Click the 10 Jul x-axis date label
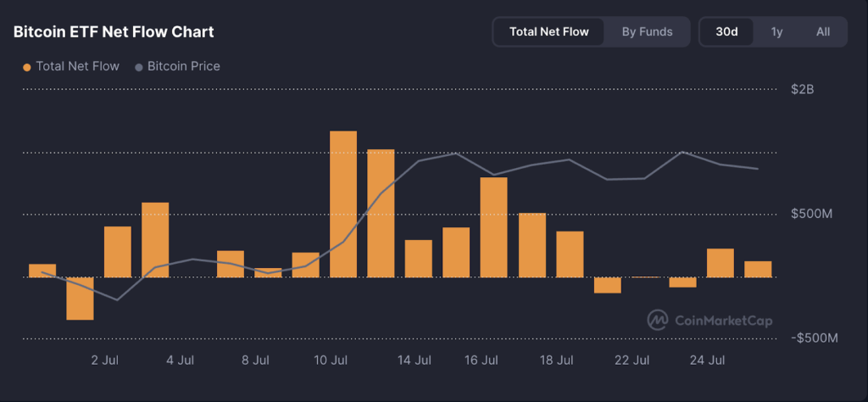Viewport: 868px width, 402px height. tap(331, 360)
